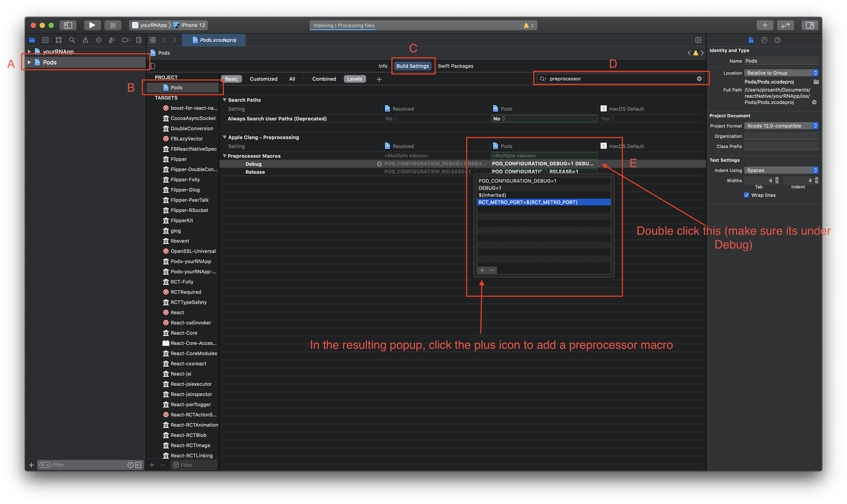Open the Breakpoint navigator icon
The width and height of the screenshot is (847, 504).
point(125,40)
